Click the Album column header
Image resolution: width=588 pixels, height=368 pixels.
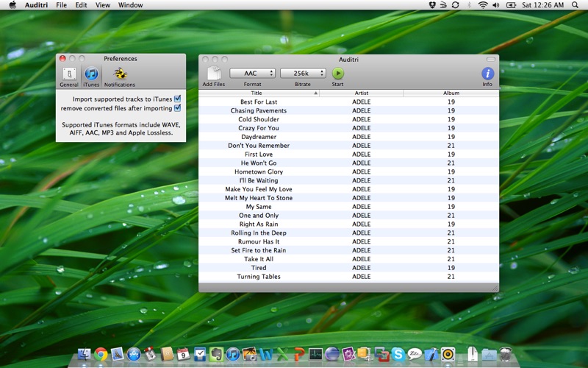451,93
